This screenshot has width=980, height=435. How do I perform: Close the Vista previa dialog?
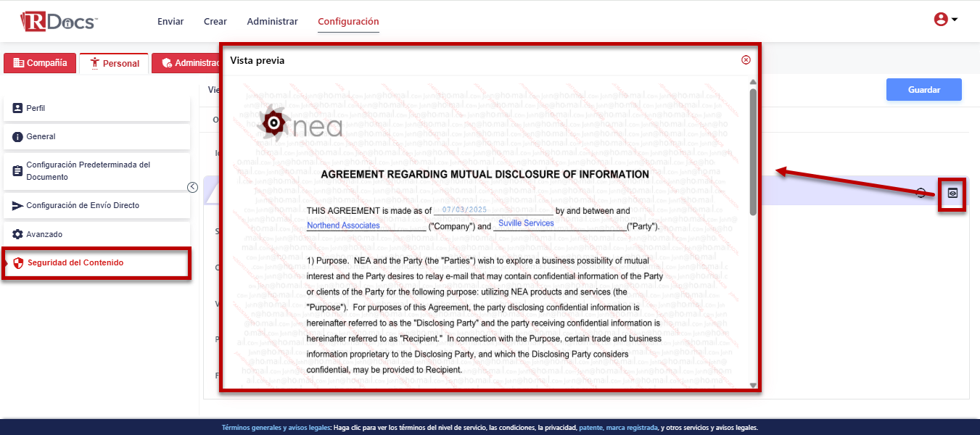[x=746, y=60]
